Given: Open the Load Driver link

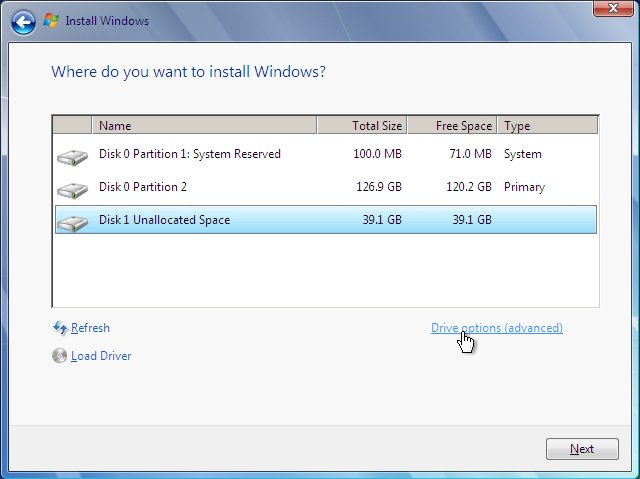Looking at the screenshot, I should pyautogui.click(x=101, y=356).
